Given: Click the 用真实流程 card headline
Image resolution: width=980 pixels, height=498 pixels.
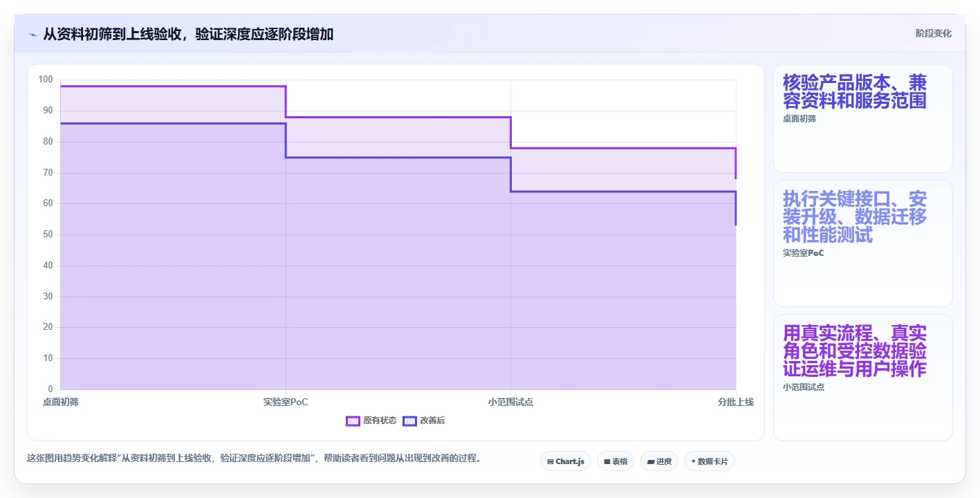Looking at the screenshot, I should click(x=855, y=351).
